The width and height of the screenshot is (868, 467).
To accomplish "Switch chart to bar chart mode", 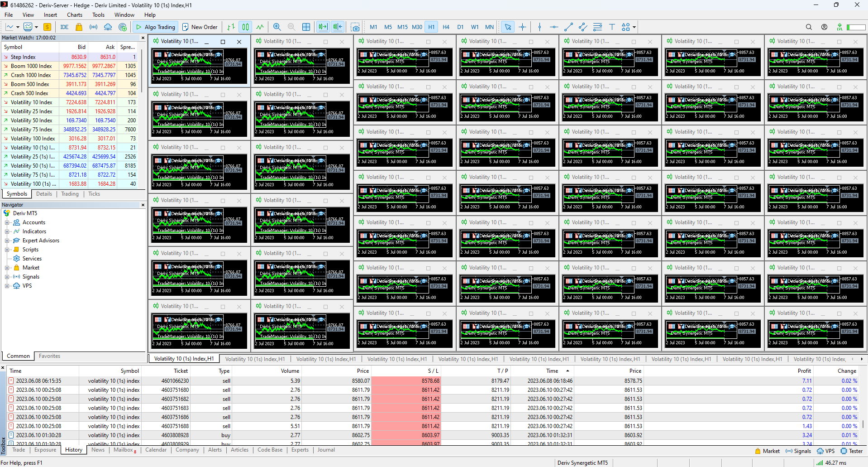I will coord(231,27).
